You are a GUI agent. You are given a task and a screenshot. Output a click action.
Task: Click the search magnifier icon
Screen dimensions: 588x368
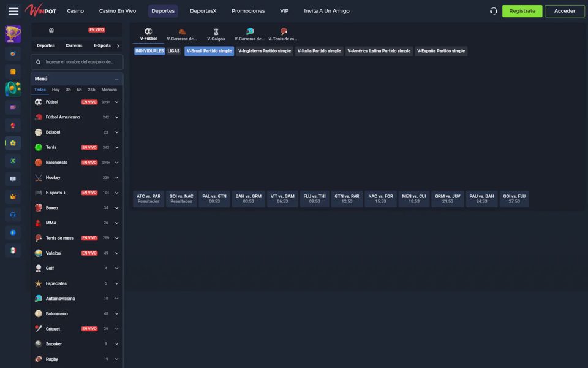38,62
